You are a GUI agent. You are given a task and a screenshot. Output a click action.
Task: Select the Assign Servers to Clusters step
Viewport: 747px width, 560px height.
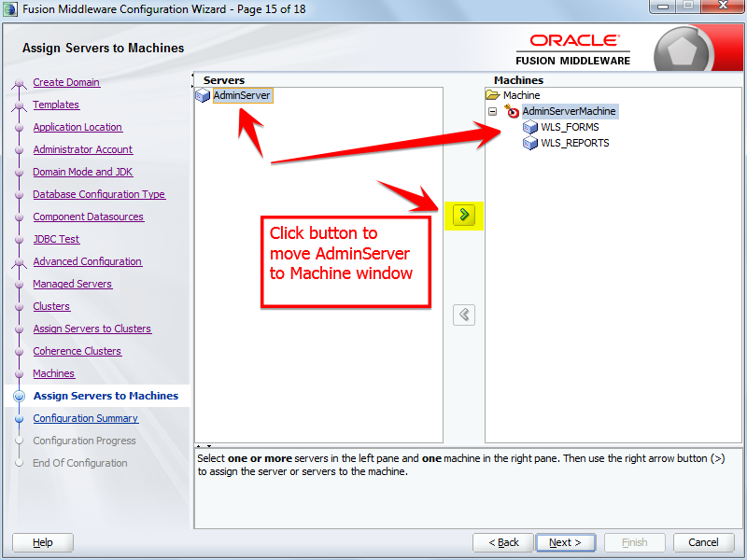(92, 329)
